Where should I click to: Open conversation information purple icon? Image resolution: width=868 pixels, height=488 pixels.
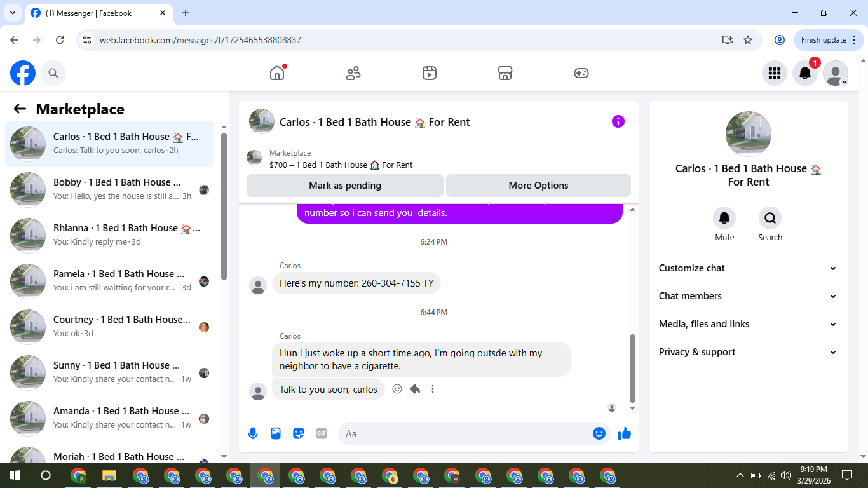(x=618, y=121)
